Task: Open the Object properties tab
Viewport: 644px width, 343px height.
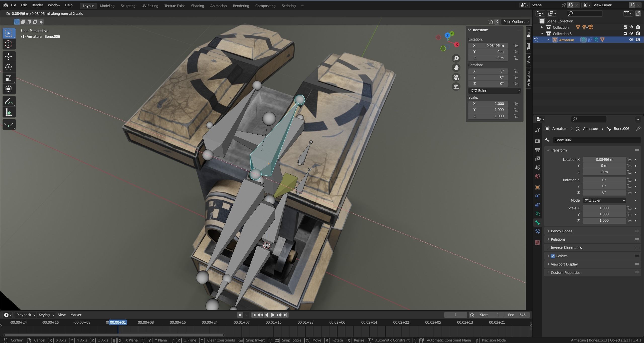Action: click(x=538, y=187)
